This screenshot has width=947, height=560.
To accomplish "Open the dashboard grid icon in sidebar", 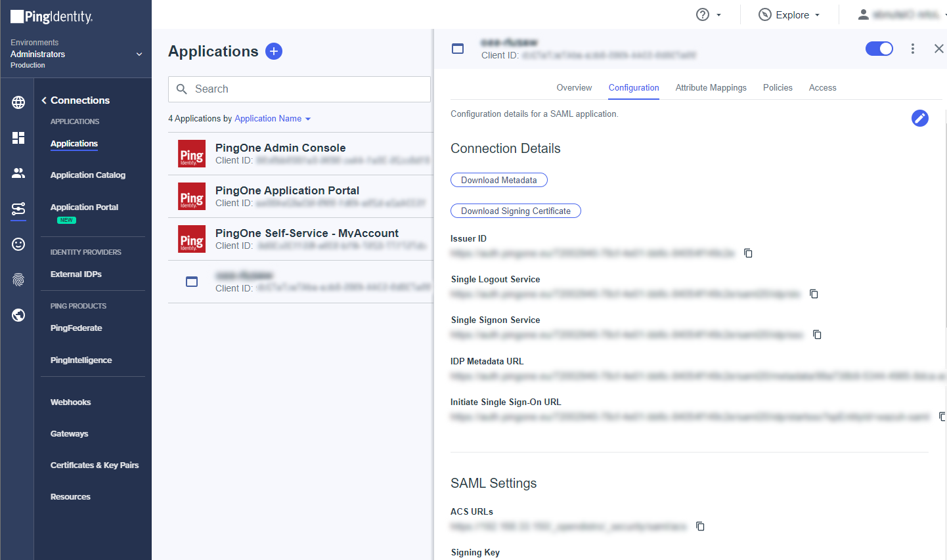I will (18, 137).
